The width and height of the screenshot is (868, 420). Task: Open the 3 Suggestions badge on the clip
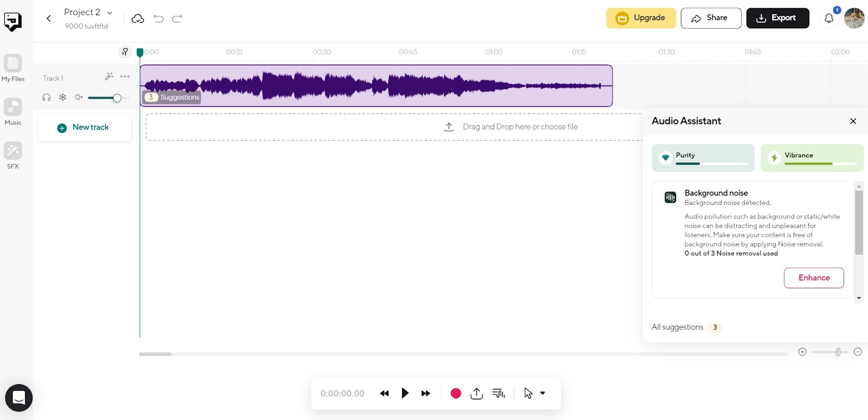[172, 97]
